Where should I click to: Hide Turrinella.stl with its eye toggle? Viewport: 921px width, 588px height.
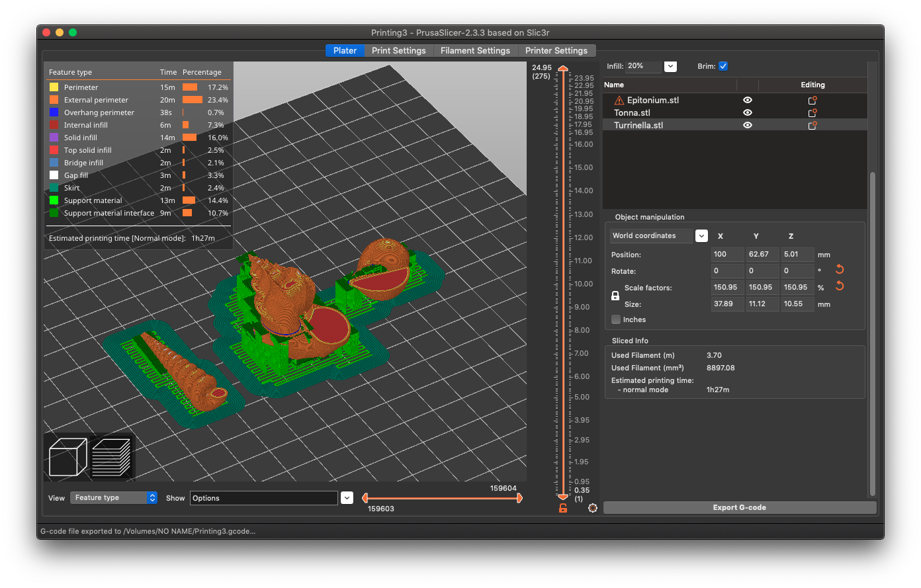pos(747,125)
